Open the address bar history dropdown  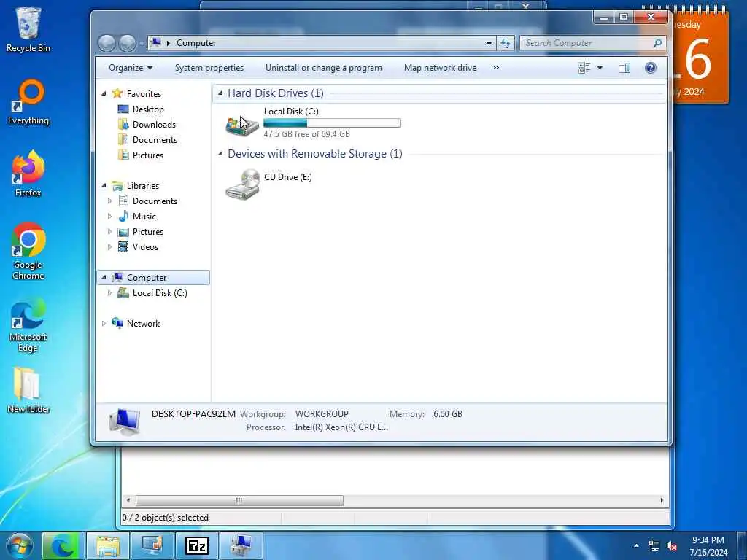point(489,43)
